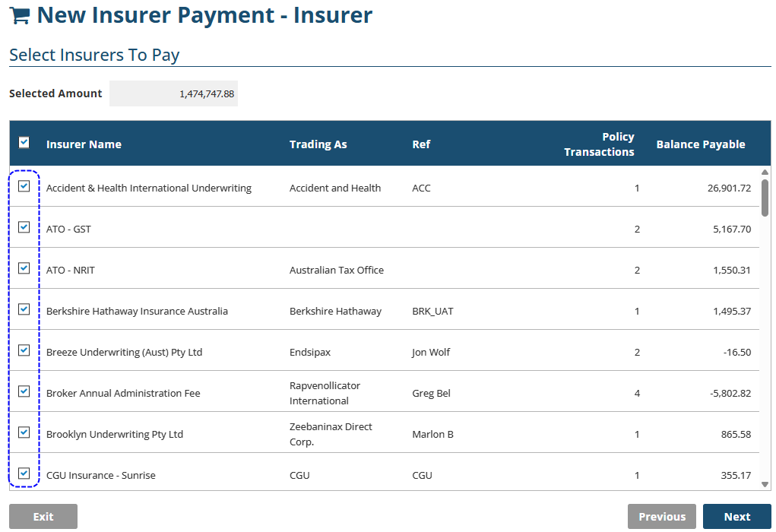Click the Selected Amount field
Viewport: 776px width, 532px height.
pos(173,93)
